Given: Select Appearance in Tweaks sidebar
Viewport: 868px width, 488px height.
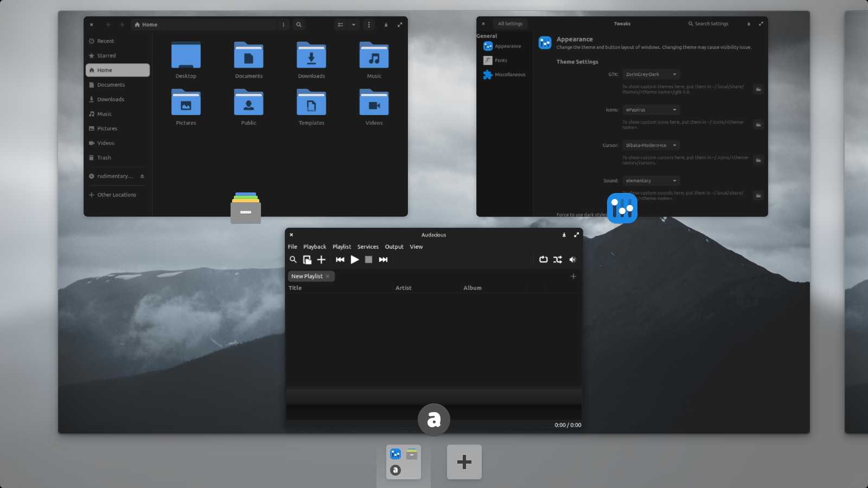Looking at the screenshot, I should coord(505,47).
